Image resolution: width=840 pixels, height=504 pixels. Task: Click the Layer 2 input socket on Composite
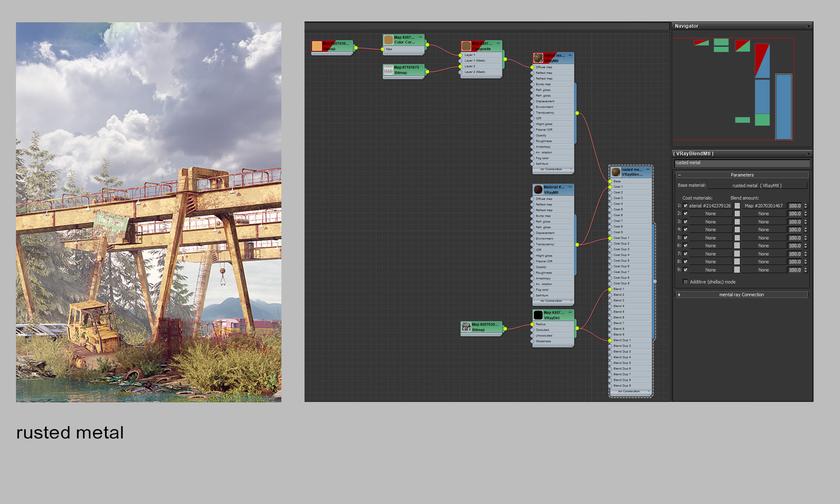click(x=460, y=66)
